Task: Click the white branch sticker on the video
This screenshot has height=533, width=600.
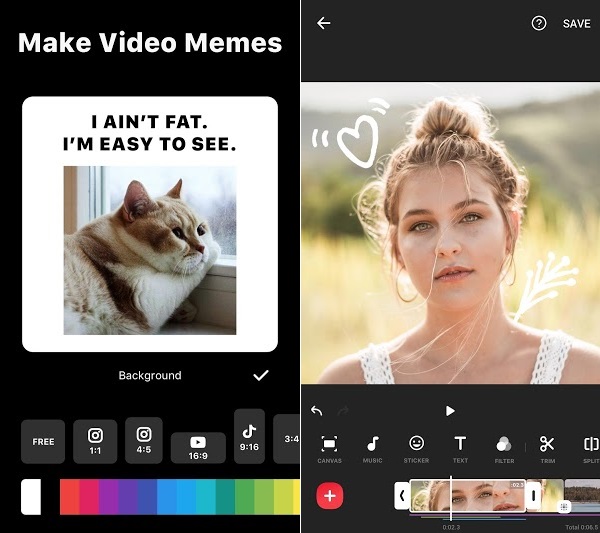Action: point(546,286)
